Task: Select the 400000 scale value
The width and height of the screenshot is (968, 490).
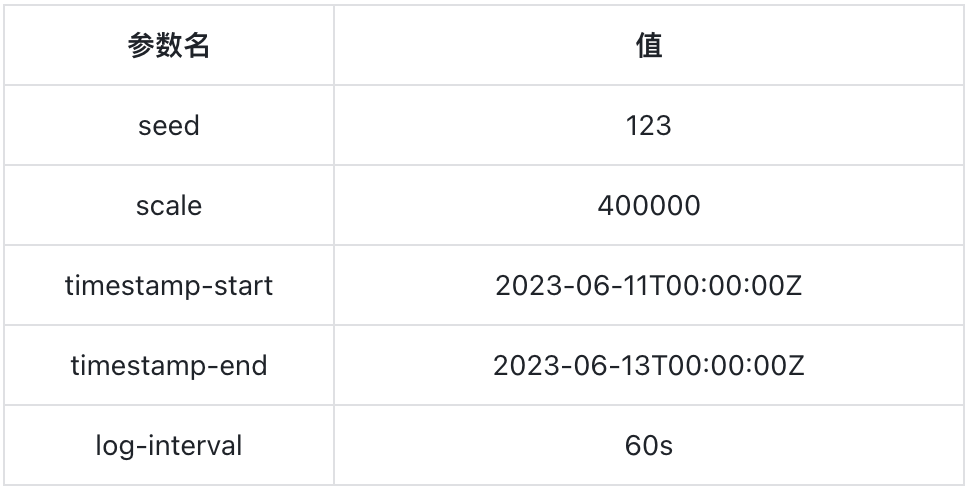Action: (649, 206)
